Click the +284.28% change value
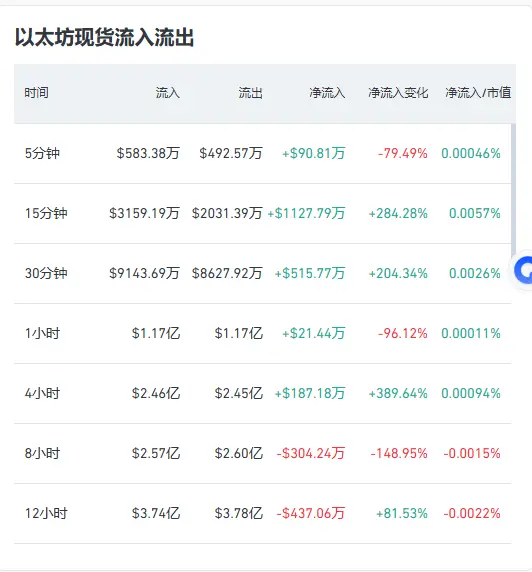The height and width of the screenshot is (572, 532). pos(398,213)
